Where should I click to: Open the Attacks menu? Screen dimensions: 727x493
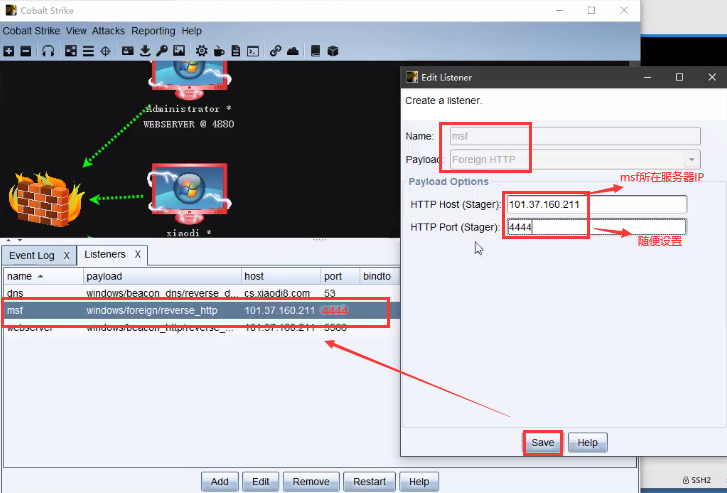110,31
